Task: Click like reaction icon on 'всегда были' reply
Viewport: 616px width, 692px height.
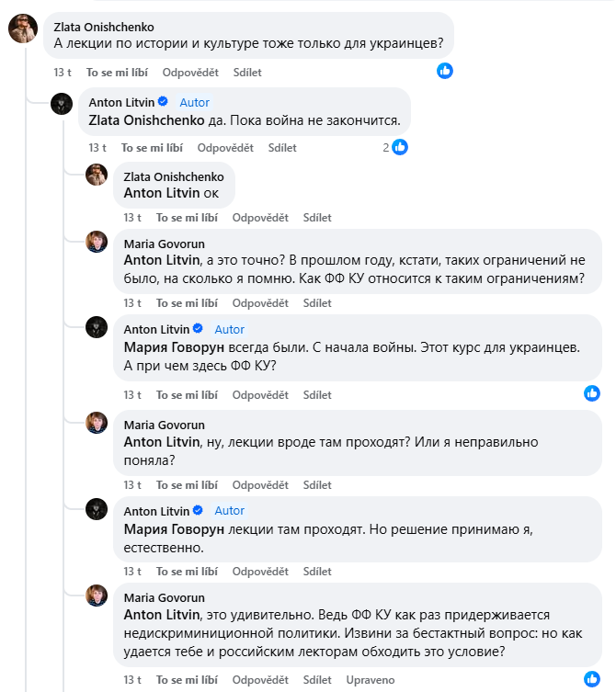Action: click(592, 393)
